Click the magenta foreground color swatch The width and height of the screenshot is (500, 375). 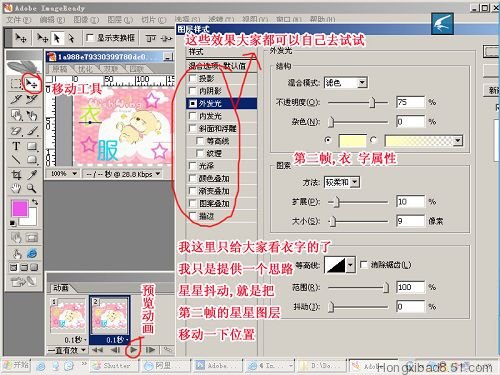click(x=20, y=208)
